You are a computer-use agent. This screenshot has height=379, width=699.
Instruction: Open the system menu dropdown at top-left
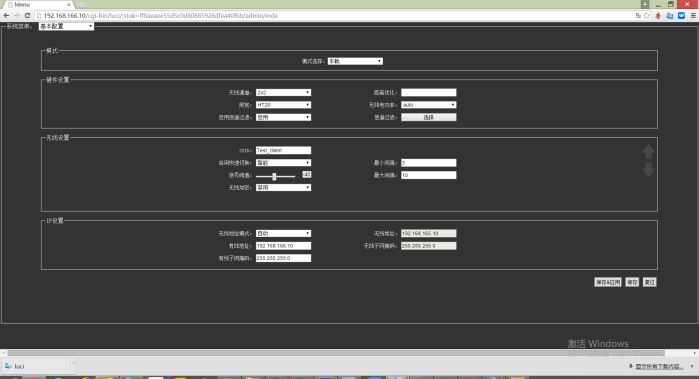pyautogui.click(x=66, y=26)
